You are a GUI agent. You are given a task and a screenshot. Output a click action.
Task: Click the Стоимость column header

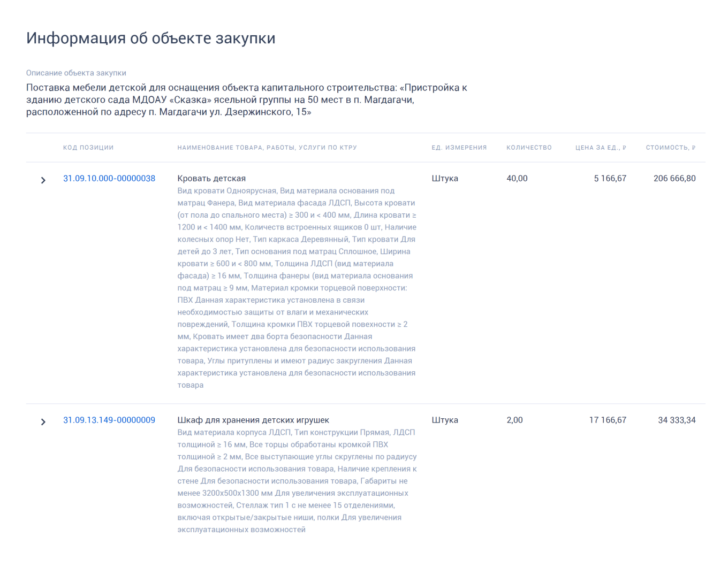[x=671, y=148]
